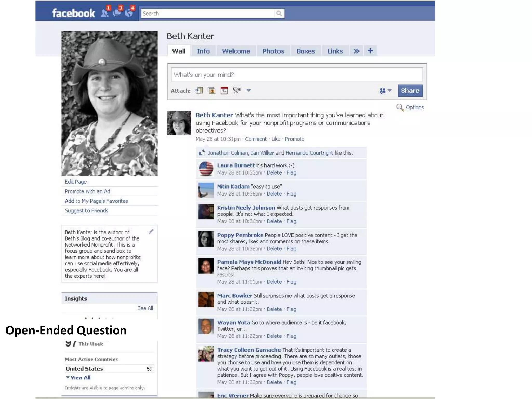The height and width of the screenshot is (399, 532).
Task: Attach a photo using photo icon
Action: tap(211, 91)
